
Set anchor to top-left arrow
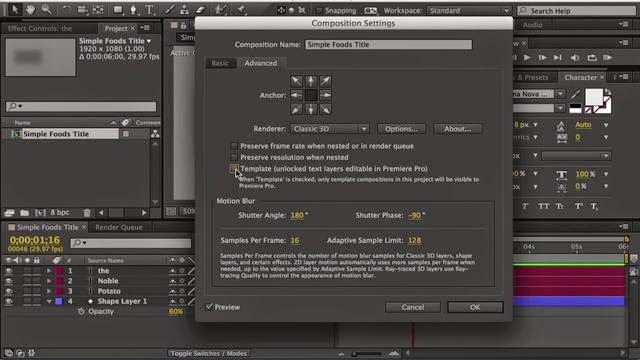click(296, 81)
